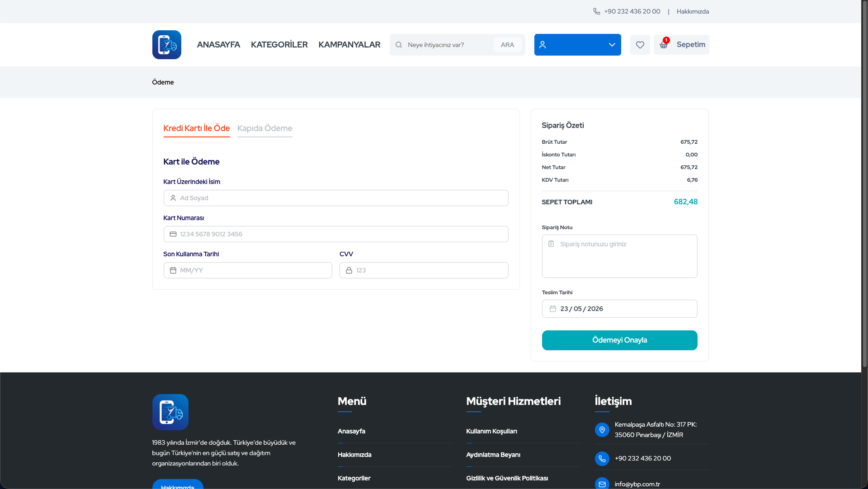Click the location pin icon in İletişim
This screenshot has width=868, height=489.
coord(602,429)
